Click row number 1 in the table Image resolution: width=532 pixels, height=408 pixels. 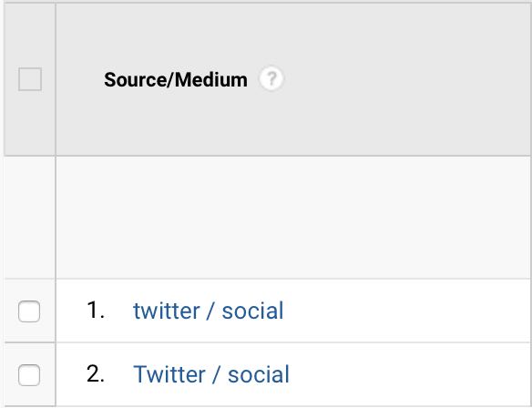tap(95, 310)
